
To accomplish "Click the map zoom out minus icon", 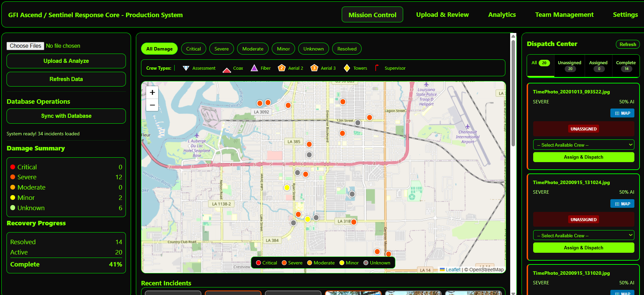I will point(152,105).
